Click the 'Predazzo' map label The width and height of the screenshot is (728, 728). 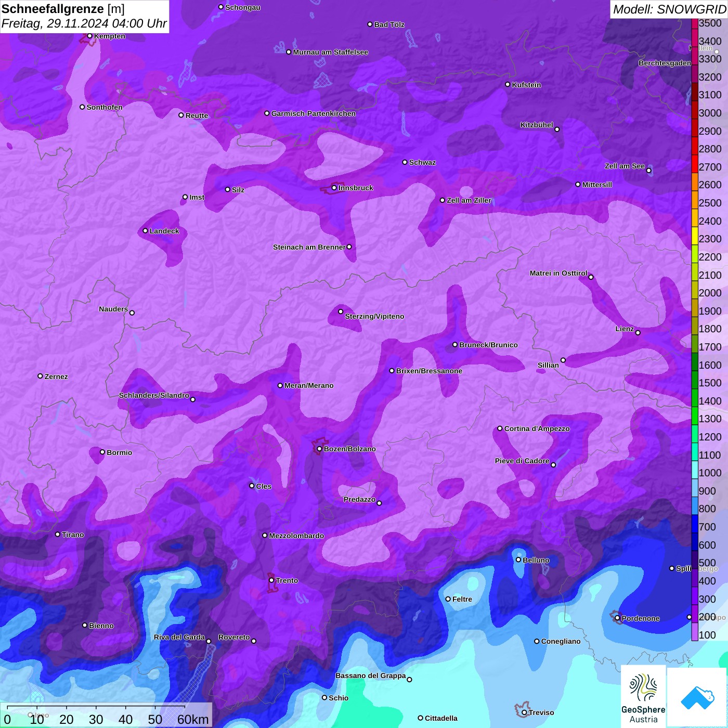(x=359, y=499)
